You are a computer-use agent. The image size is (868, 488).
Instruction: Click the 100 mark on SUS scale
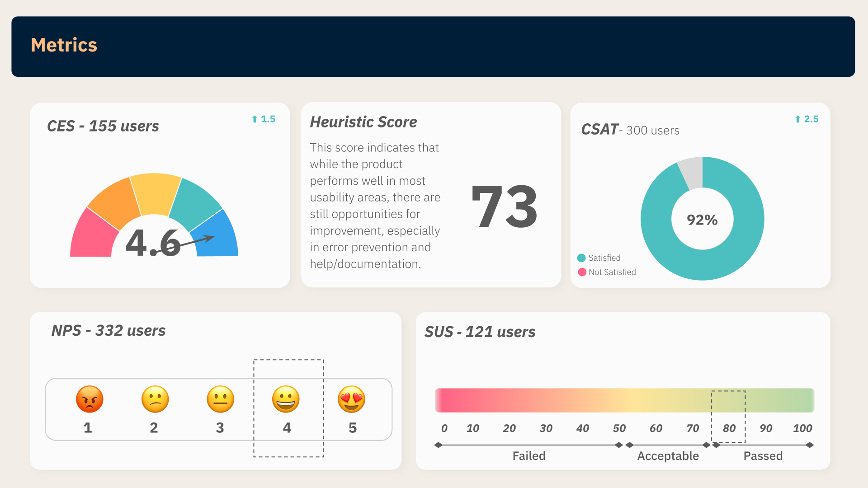tap(803, 428)
